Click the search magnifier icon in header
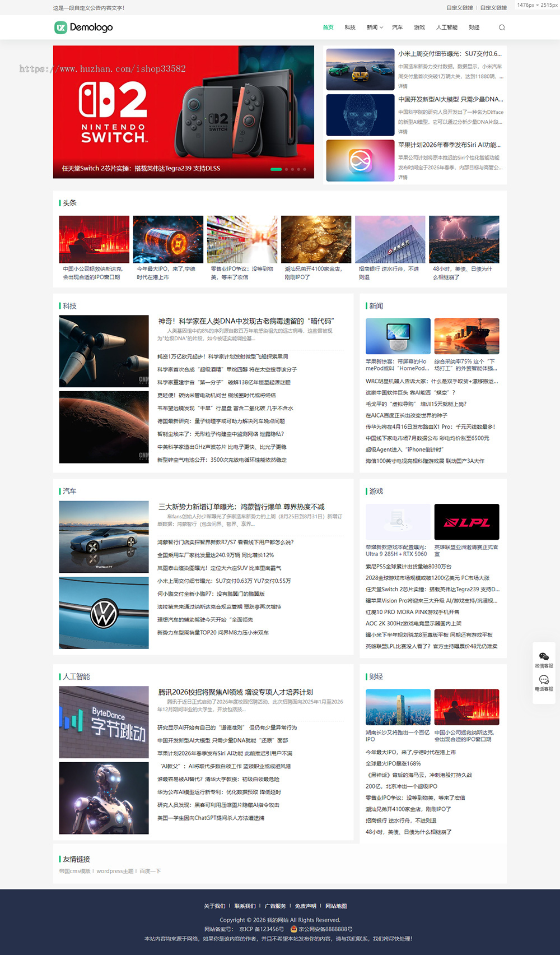 click(502, 27)
